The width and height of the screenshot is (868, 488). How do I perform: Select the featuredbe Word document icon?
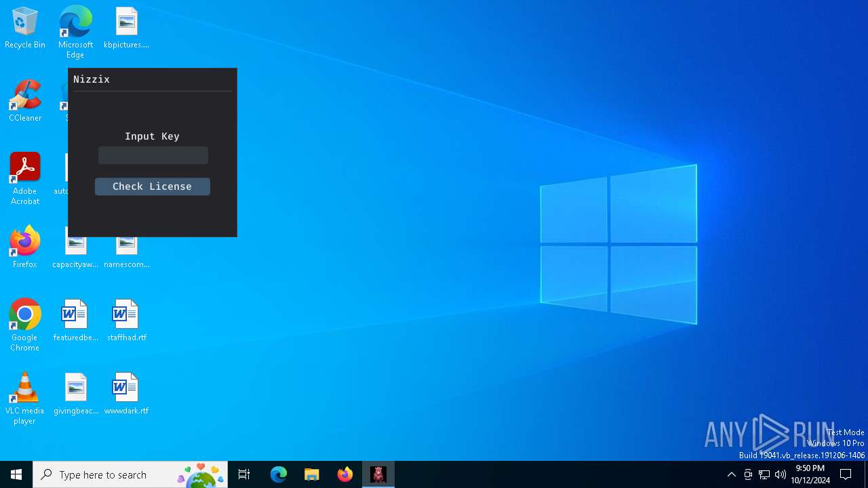click(75, 321)
